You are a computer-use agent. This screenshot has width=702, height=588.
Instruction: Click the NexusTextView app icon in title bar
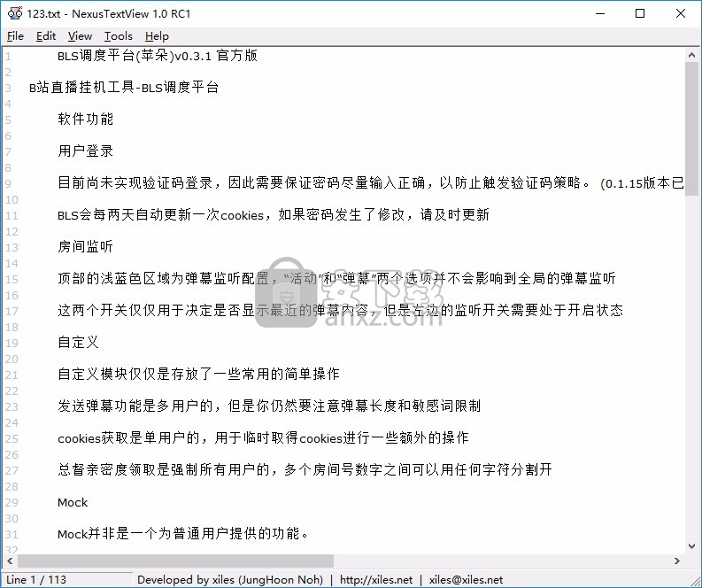[x=15, y=13]
